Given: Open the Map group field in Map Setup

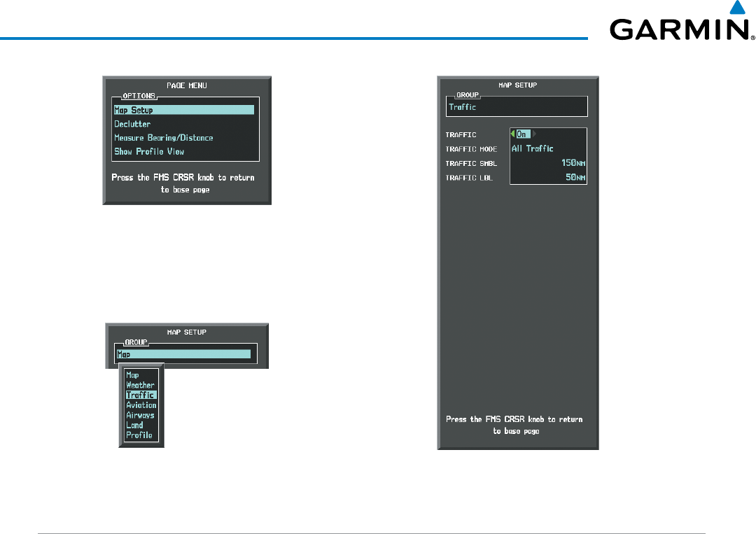Looking at the screenshot, I should pyautogui.click(x=183, y=354).
